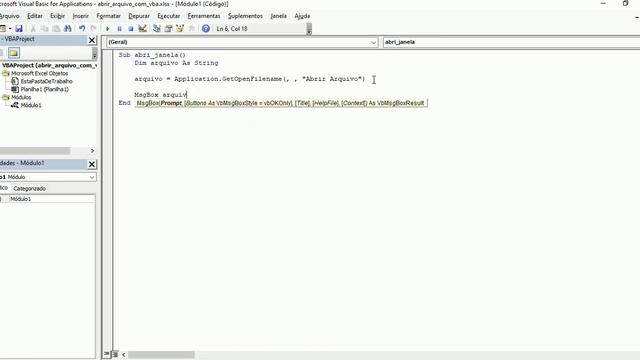Image resolution: width=640 pixels, height=360 pixels.
Task: Open the Properties Window toolbar icon
Action: (x=168, y=29)
